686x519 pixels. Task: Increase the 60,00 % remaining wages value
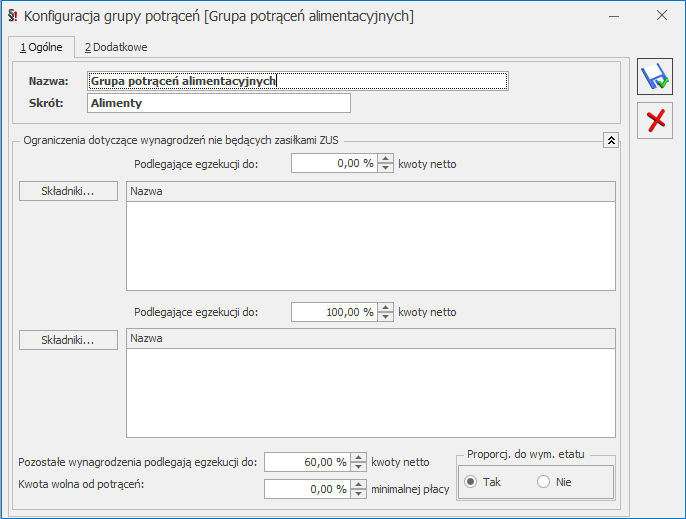coord(359,457)
